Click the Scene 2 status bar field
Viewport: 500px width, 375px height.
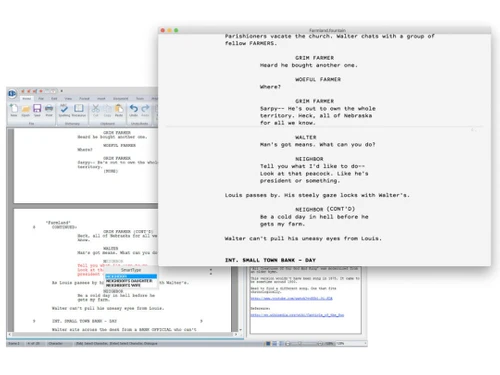coord(14,343)
